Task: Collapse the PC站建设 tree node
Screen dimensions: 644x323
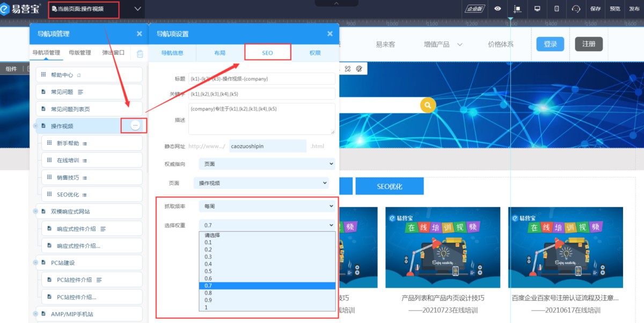Action: tap(35, 263)
